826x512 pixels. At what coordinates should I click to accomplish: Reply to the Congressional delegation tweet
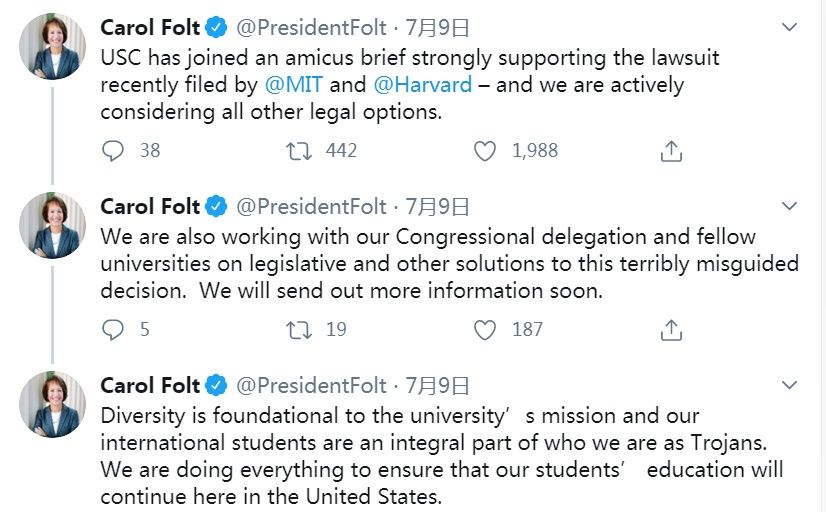point(114,329)
